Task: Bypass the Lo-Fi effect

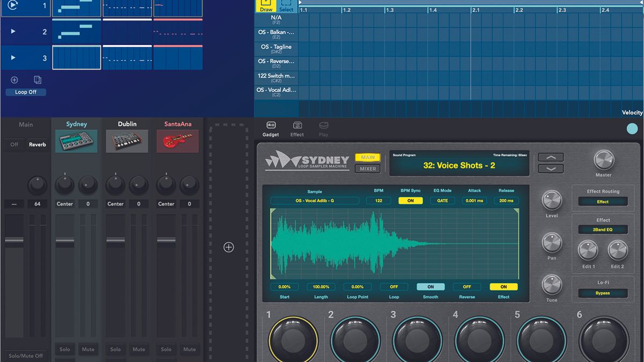Action: [602, 293]
